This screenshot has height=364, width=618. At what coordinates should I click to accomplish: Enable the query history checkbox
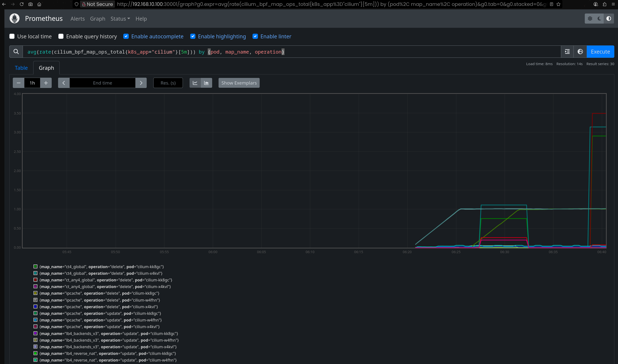coord(61,36)
